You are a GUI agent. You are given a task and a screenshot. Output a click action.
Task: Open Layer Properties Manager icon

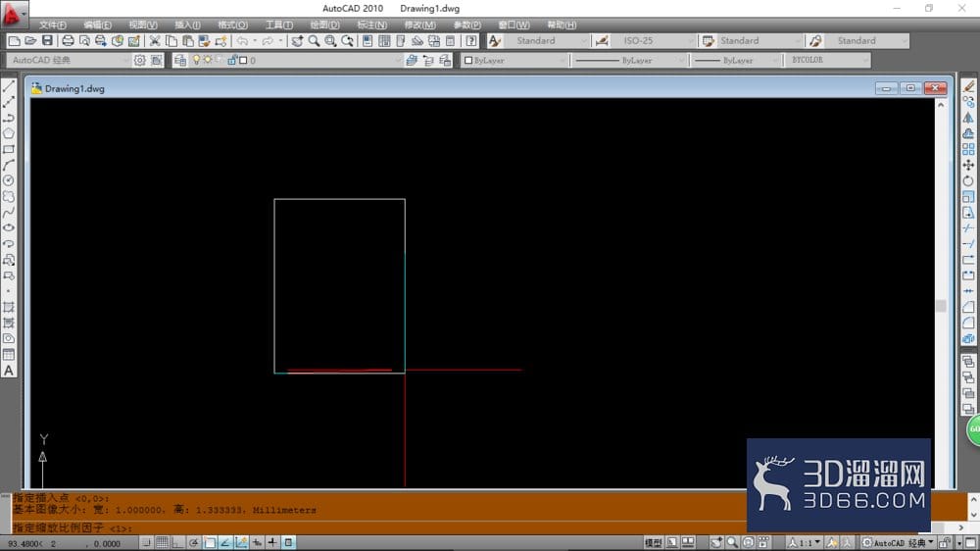tap(180, 60)
